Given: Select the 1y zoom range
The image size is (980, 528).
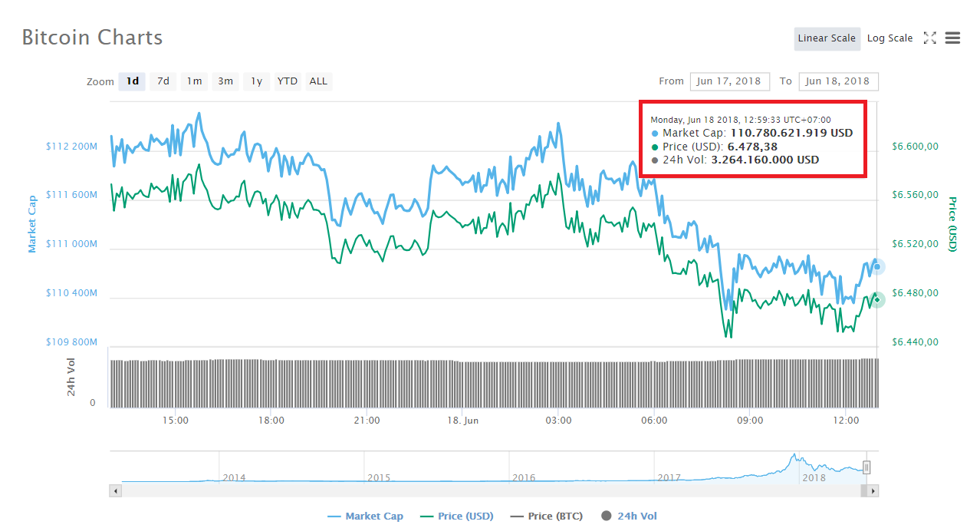Looking at the screenshot, I should [257, 81].
